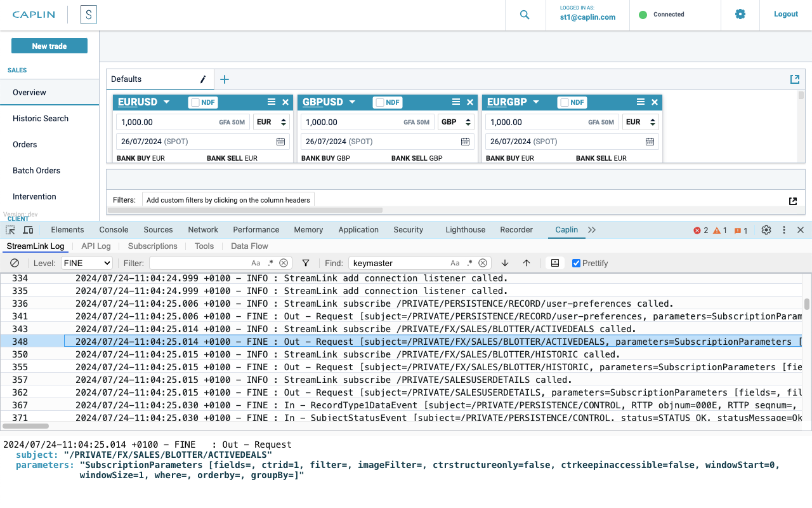Click the blotter horizontal scrollbar

(245, 210)
